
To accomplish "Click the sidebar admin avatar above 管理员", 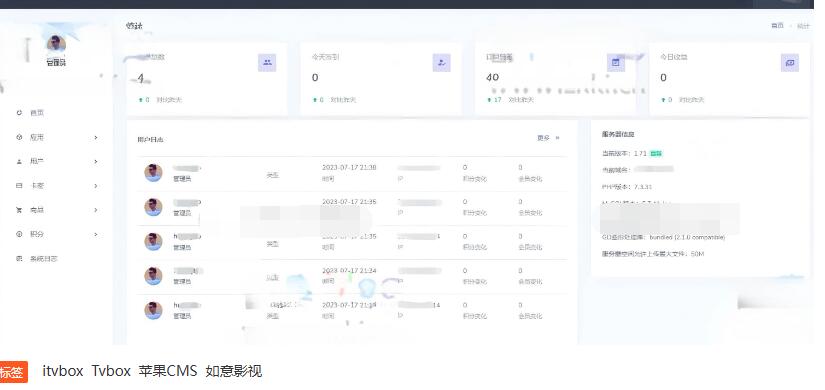I will 56,44.
